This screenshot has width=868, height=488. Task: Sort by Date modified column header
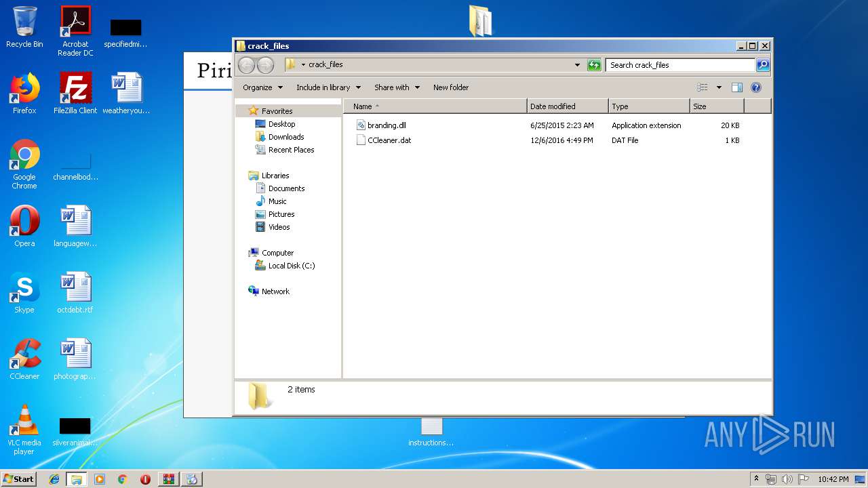pyautogui.click(x=567, y=106)
